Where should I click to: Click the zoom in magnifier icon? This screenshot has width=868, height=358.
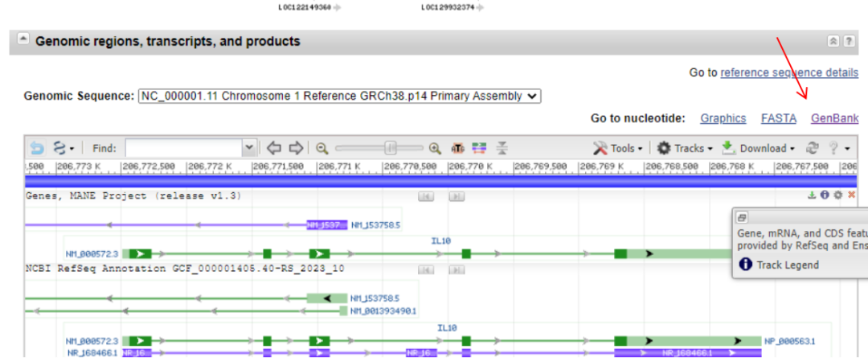435,148
